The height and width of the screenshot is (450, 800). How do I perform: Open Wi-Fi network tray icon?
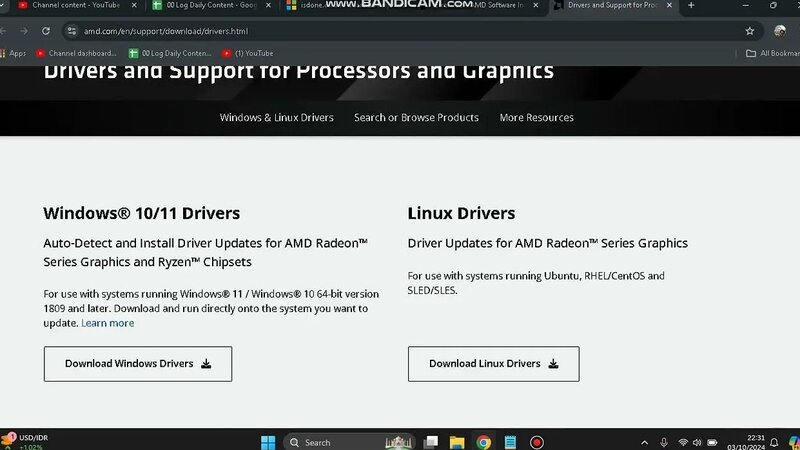683,443
